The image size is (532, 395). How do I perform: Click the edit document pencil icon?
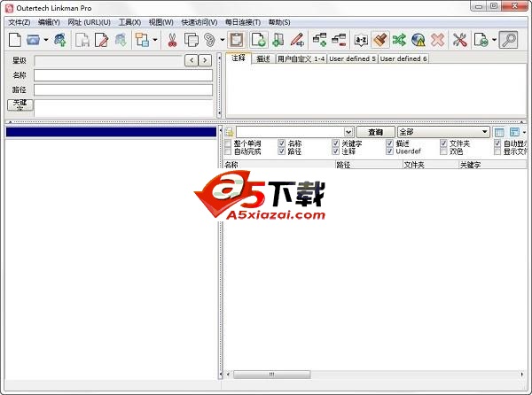101,40
